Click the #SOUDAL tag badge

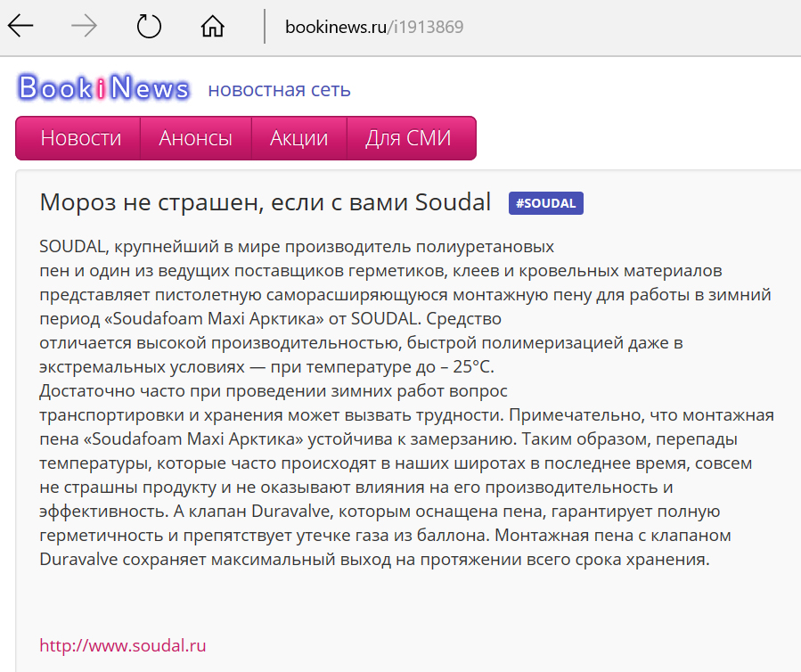pos(545,203)
